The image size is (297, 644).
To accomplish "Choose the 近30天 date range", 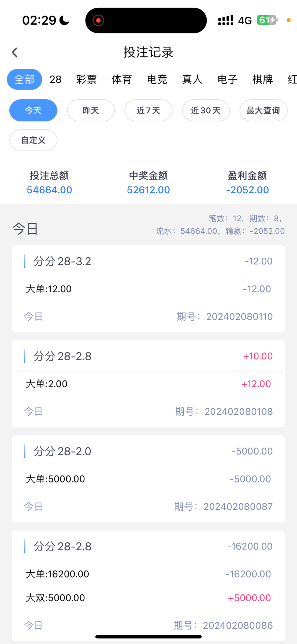I will tap(206, 110).
